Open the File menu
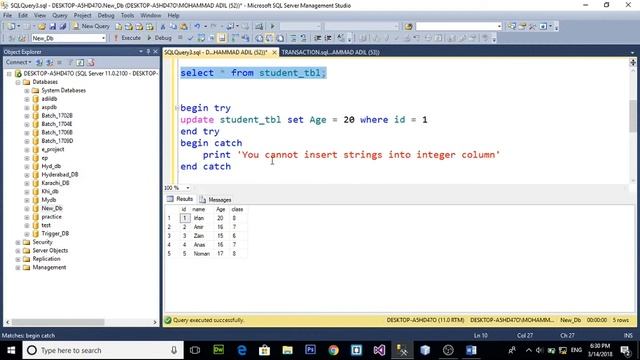Viewport: 640px width, 360px height. click(7, 16)
